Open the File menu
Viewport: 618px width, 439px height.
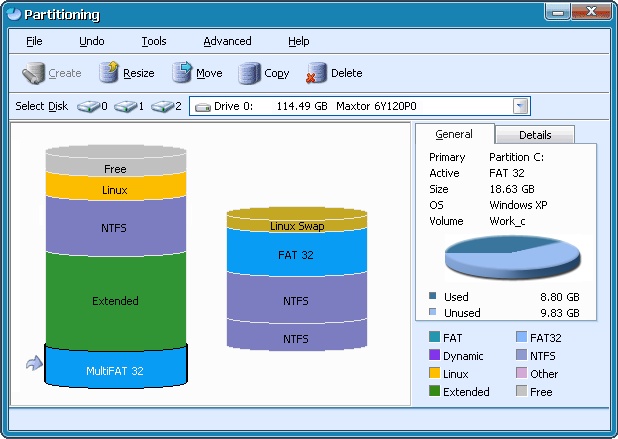coord(34,41)
